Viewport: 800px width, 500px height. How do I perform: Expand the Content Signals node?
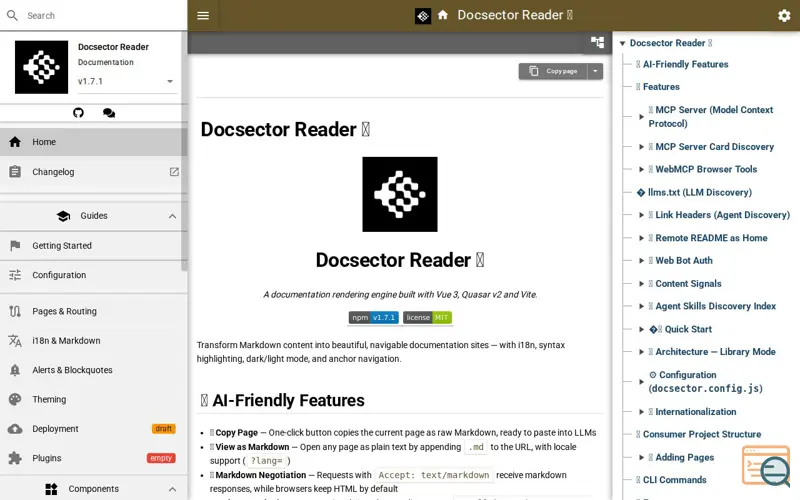point(641,284)
